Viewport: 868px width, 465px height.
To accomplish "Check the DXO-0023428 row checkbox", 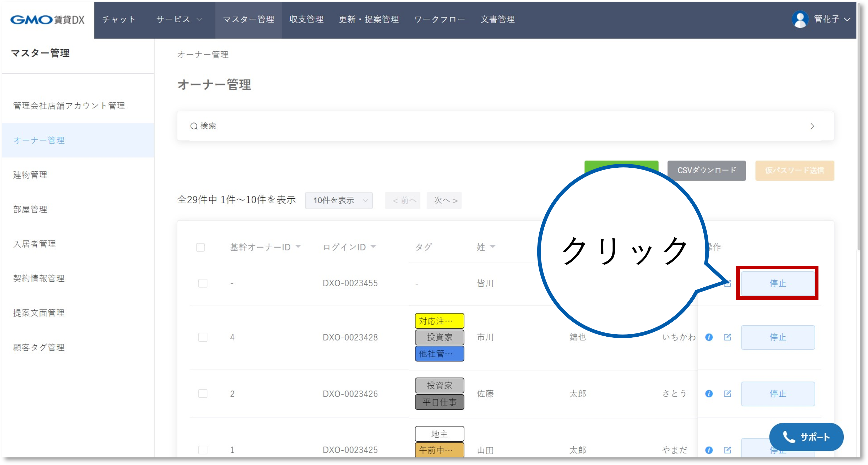I will click(203, 337).
